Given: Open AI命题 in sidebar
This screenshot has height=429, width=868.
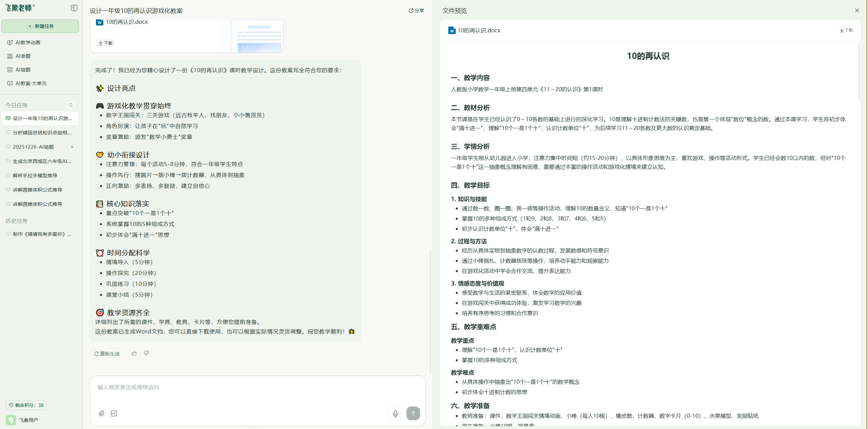Looking at the screenshot, I should click(23, 56).
